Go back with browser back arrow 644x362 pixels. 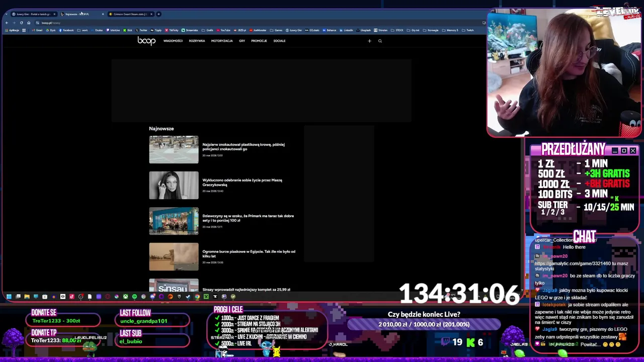point(7,23)
